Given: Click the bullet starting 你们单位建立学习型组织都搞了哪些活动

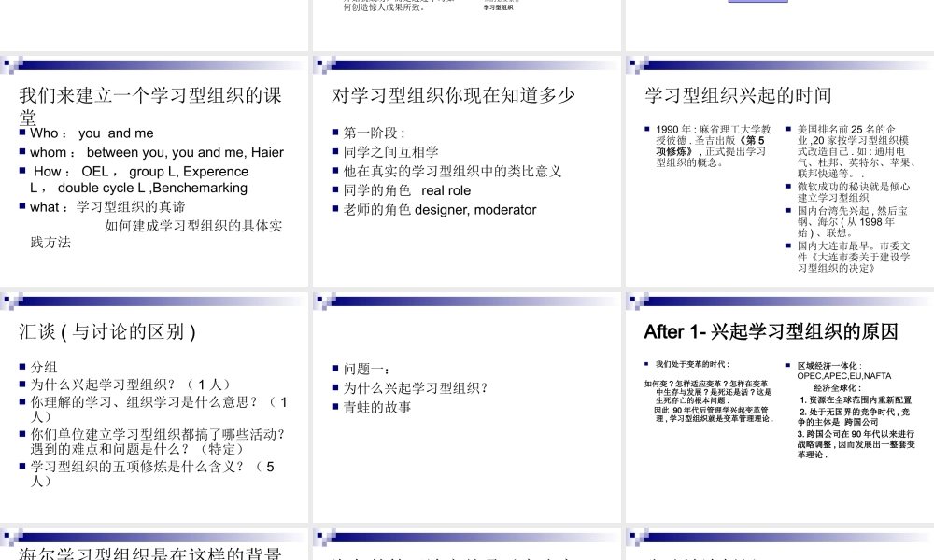Looking at the screenshot, I should click(158, 441).
